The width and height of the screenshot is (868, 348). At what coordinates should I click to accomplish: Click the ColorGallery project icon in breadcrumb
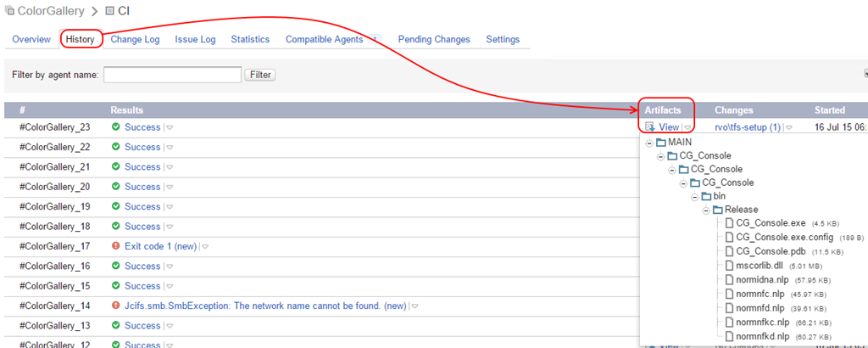coord(9,11)
